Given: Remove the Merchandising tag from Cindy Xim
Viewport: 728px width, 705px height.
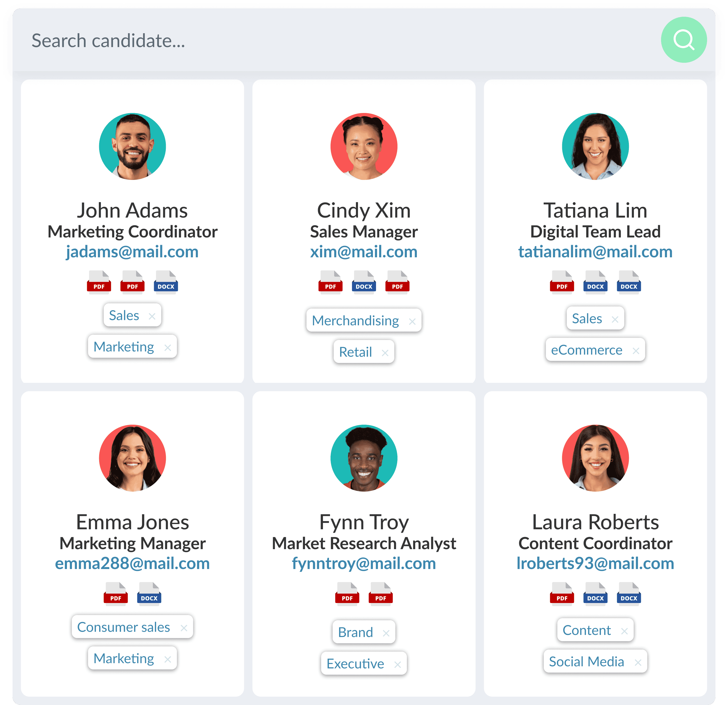Looking at the screenshot, I should pyautogui.click(x=412, y=321).
